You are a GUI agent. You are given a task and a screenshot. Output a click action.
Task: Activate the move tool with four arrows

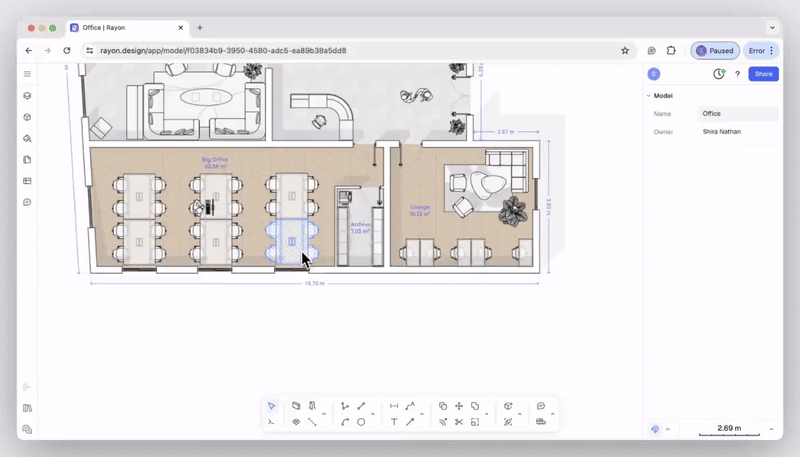coord(459,406)
